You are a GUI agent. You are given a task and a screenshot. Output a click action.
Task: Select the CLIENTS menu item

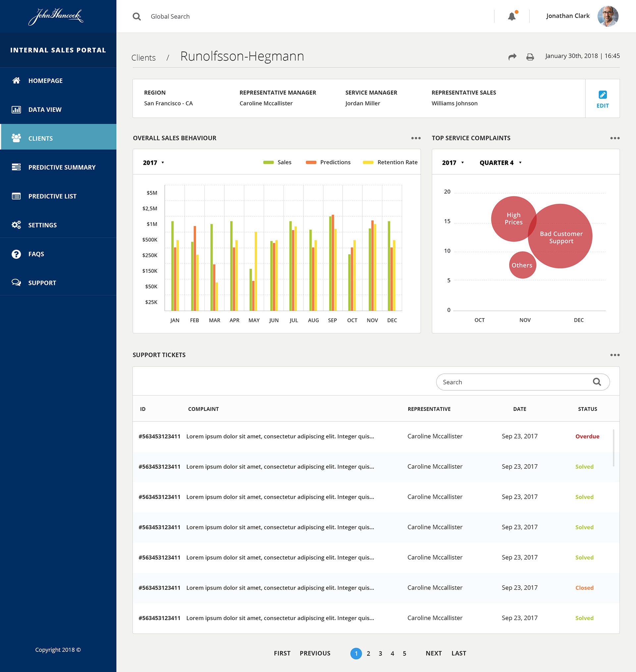pyautogui.click(x=58, y=137)
